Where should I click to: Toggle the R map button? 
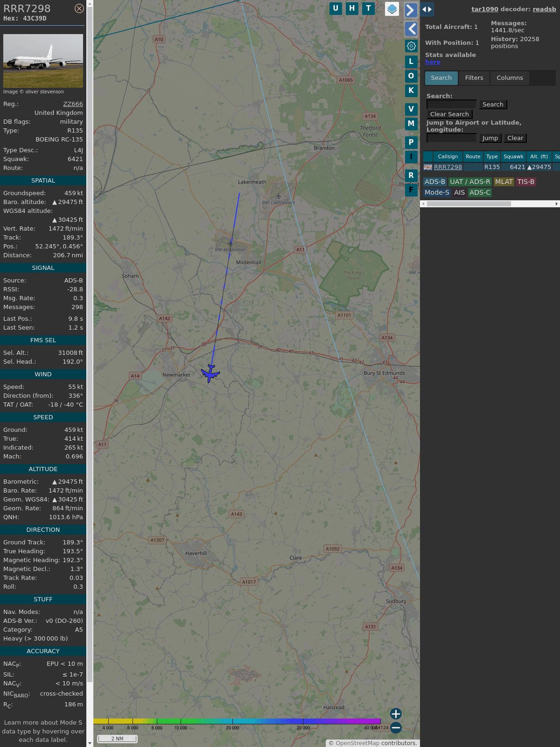(x=411, y=175)
